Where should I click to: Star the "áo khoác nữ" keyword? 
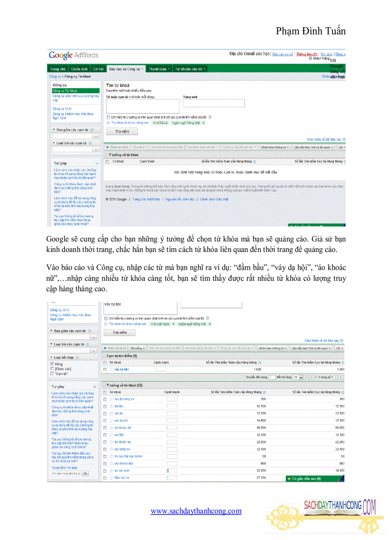pos(111,427)
